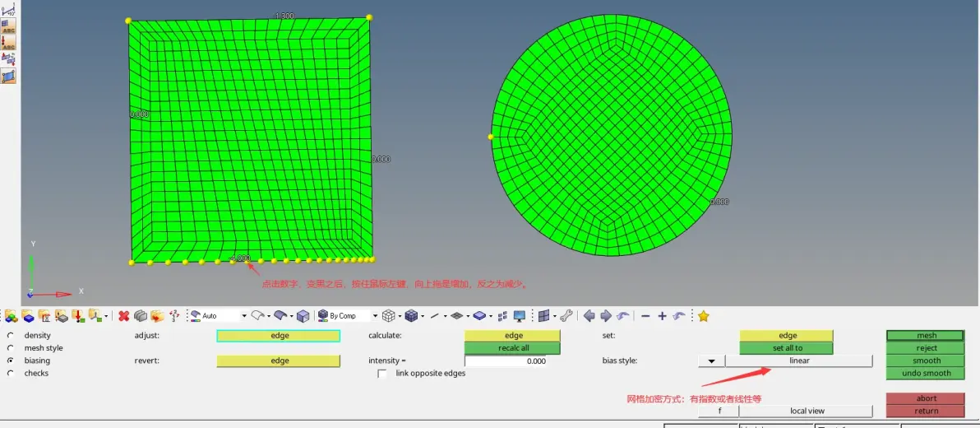Click the recalc all button
This screenshot has width=980, height=428.
pos(512,348)
